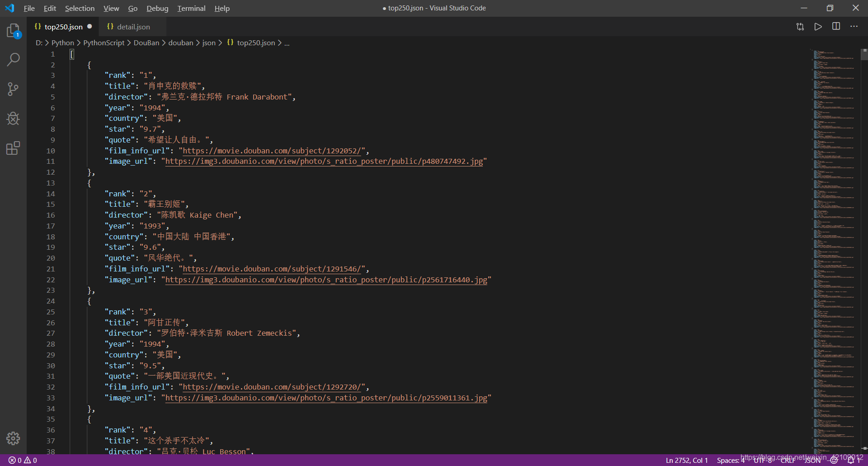Select the D: breadcrumb segment
868x466 pixels.
tap(39, 43)
